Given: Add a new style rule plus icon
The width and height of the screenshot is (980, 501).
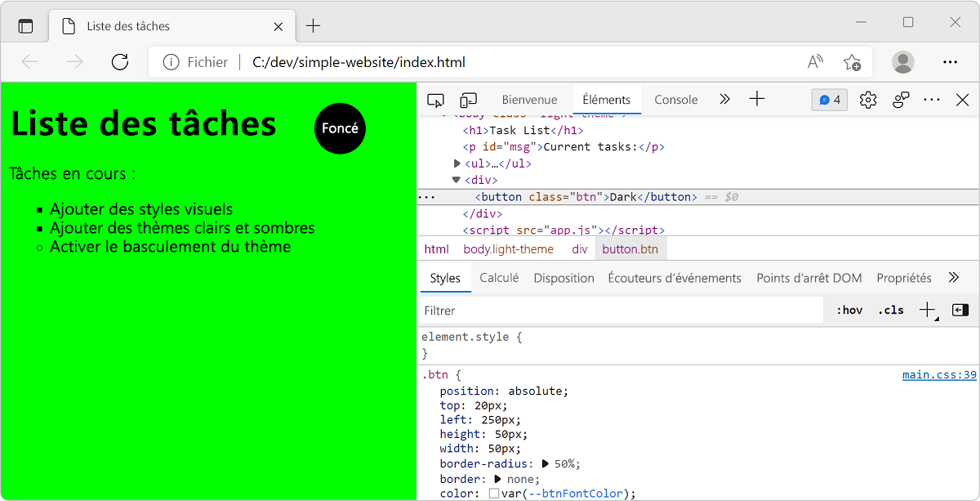Looking at the screenshot, I should (928, 311).
